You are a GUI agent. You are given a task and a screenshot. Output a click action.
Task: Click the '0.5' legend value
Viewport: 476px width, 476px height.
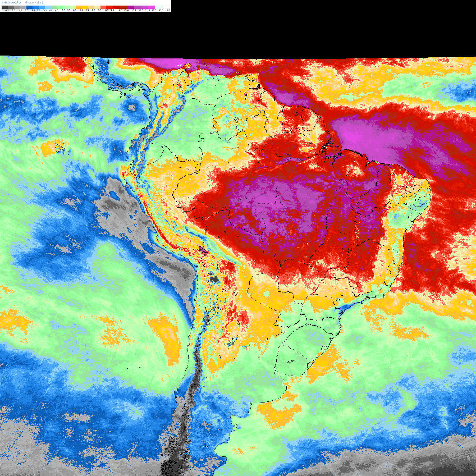[x=7, y=10]
